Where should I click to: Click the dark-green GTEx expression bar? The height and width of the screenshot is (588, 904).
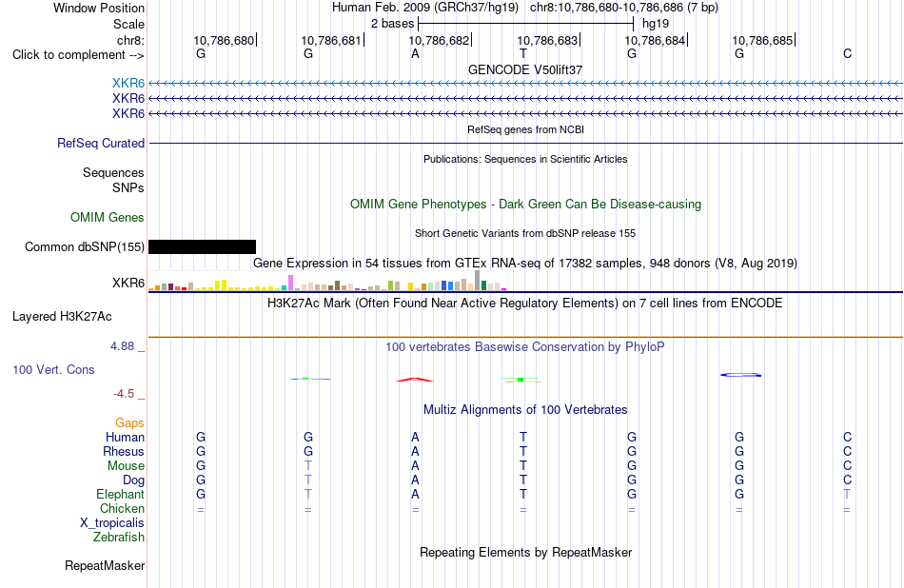pyautogui.click(x=483, y=285)
